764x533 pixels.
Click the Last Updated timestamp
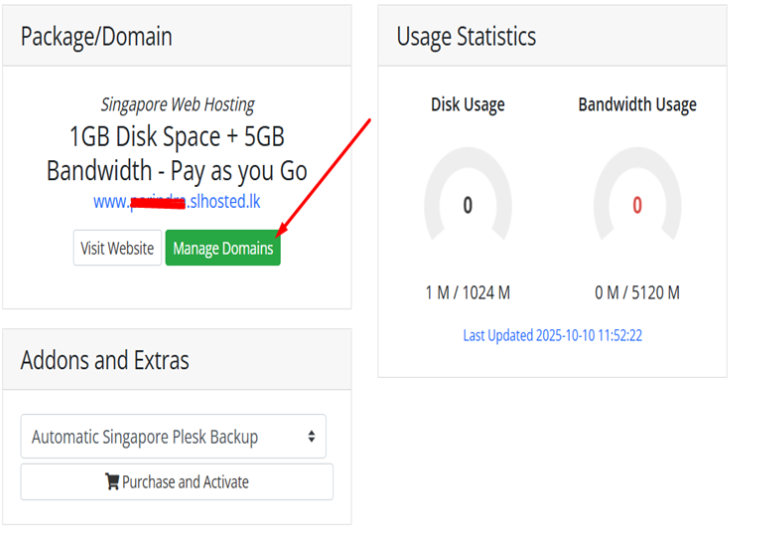pyautogui.click(x=552, y=336)
